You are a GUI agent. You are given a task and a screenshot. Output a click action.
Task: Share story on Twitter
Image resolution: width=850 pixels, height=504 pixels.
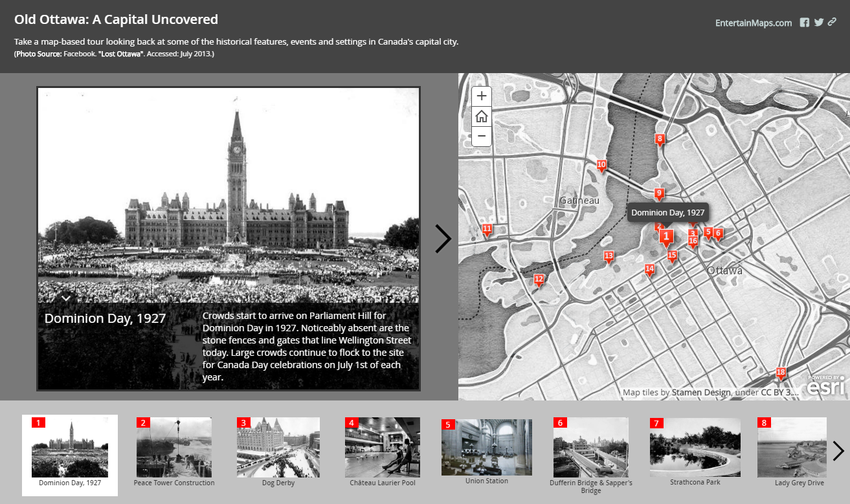coord(819,23)
